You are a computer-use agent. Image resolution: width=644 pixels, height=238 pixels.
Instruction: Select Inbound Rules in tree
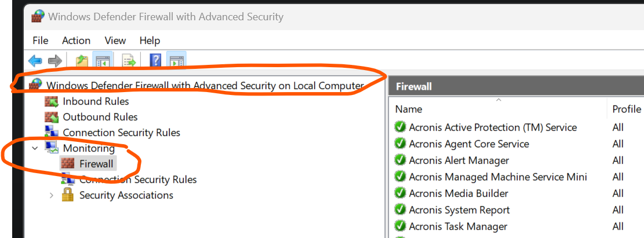tap(95, 101)
